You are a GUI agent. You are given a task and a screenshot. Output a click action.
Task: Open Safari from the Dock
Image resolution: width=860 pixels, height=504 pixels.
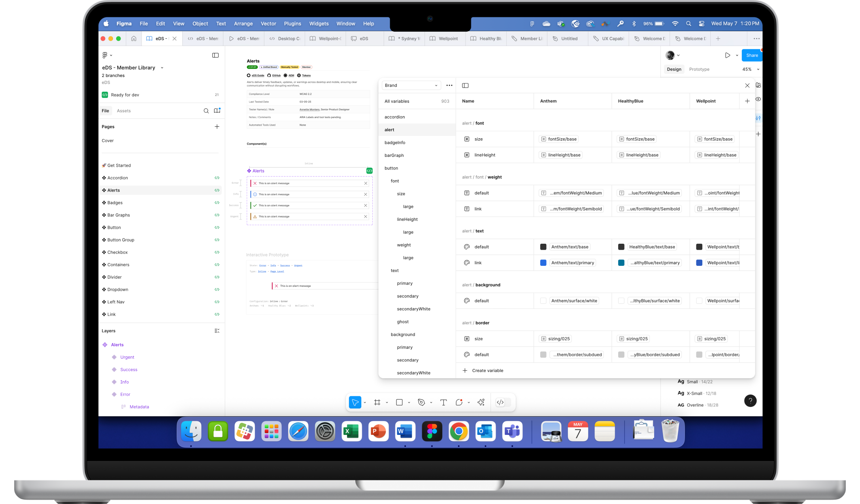(298, 431)
